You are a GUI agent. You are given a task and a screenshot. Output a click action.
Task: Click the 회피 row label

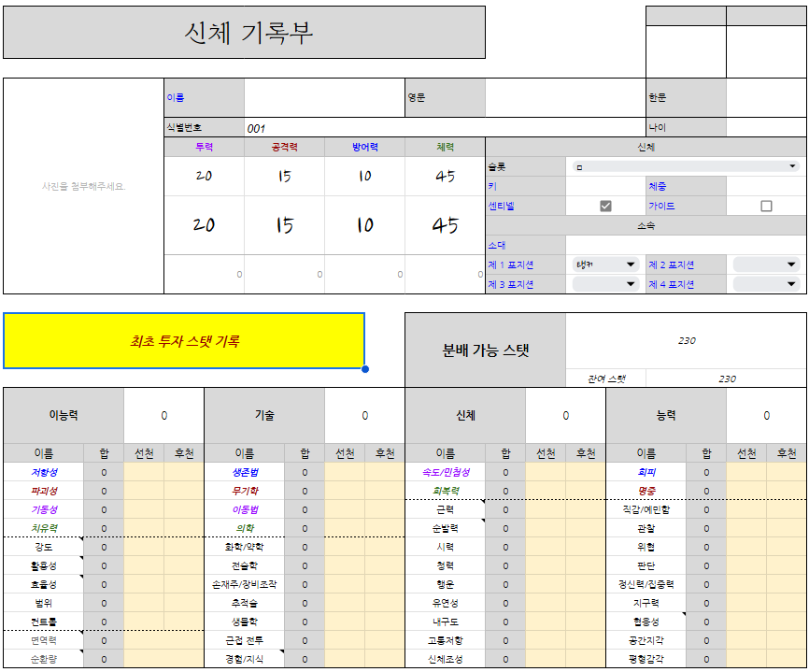pyautogui.click(x=646, y=472)
